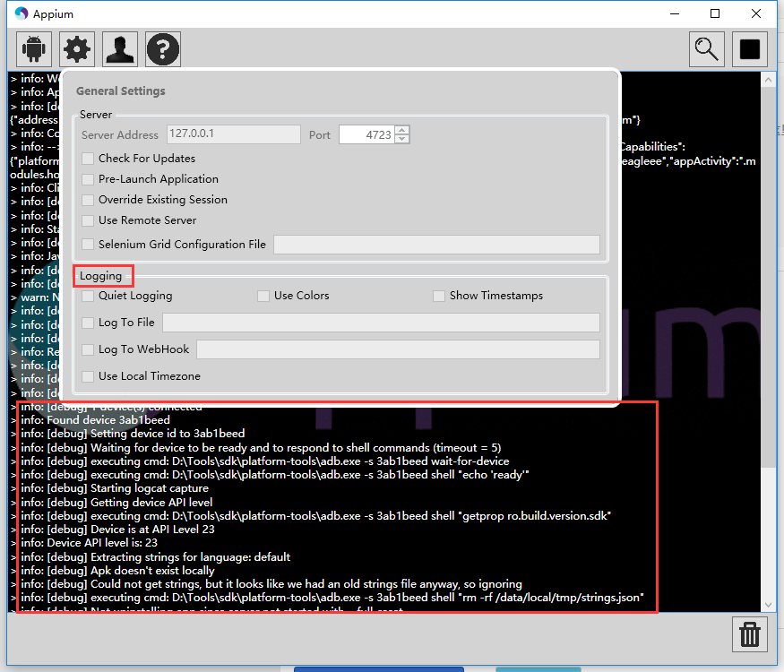Open the About help question mark icon
This screenshot has height=672, width=784.
pyautogui.click(x=163, y=49)
